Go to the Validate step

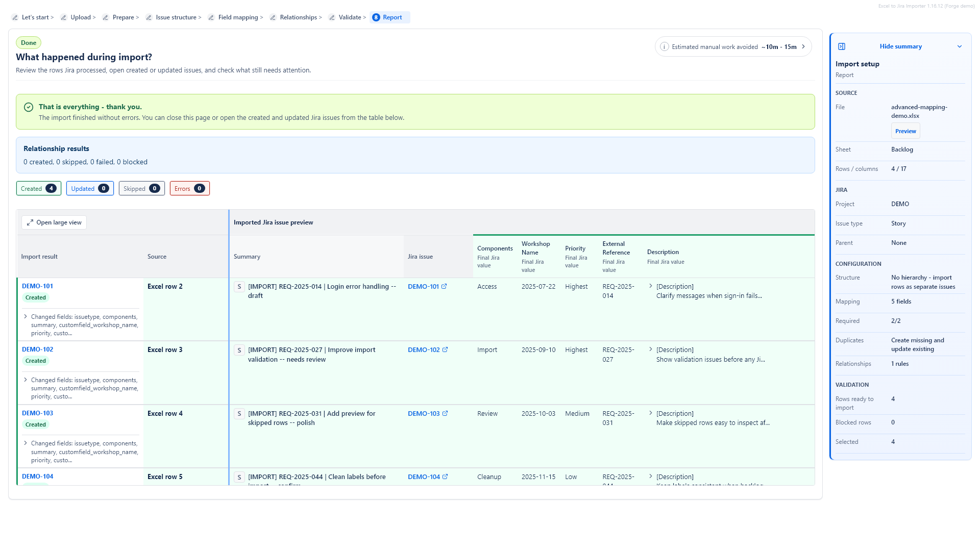[350, 17]
